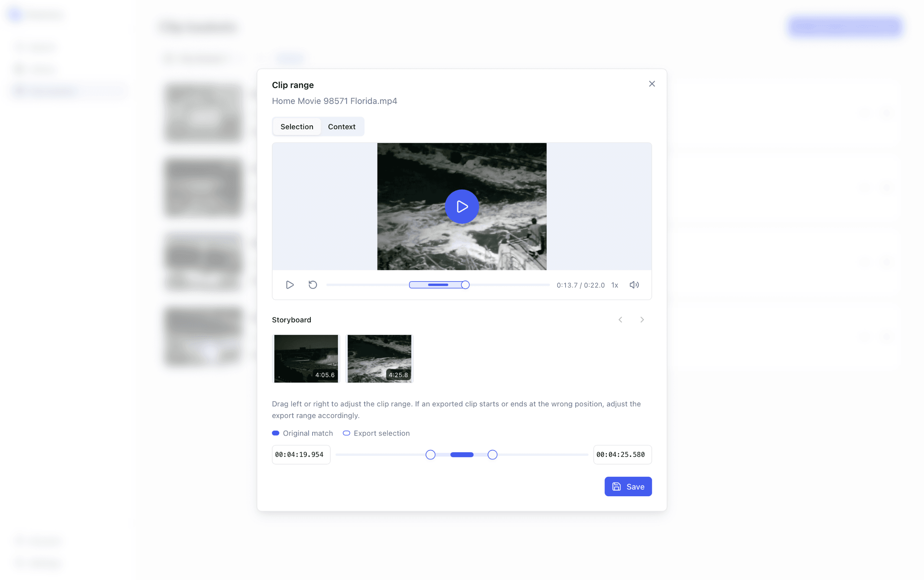Click the Clip range dialog title
The image size is (924, 580).
293,85
